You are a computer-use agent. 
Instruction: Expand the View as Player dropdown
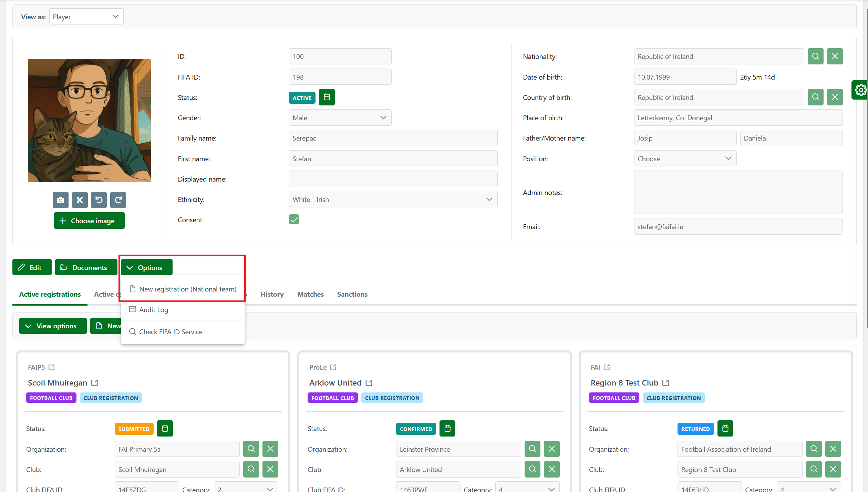coord(86,17)
